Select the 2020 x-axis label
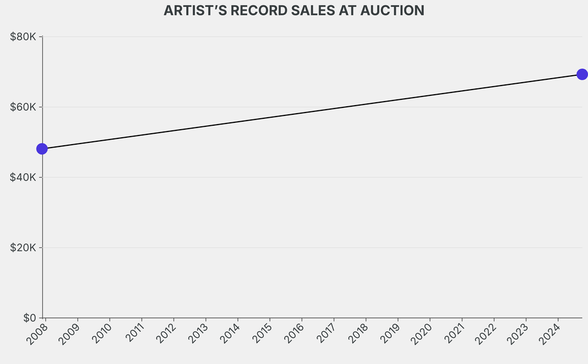 click(421, 334)
